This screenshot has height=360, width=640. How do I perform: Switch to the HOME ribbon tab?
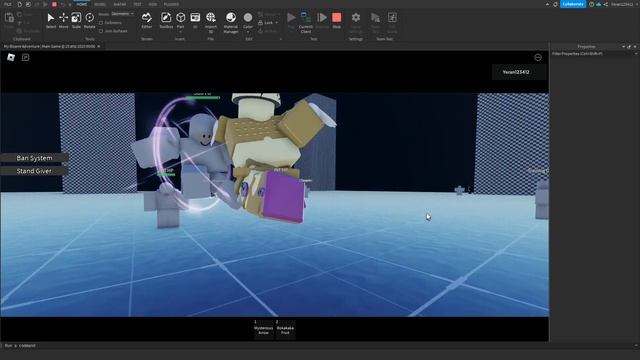82,4
